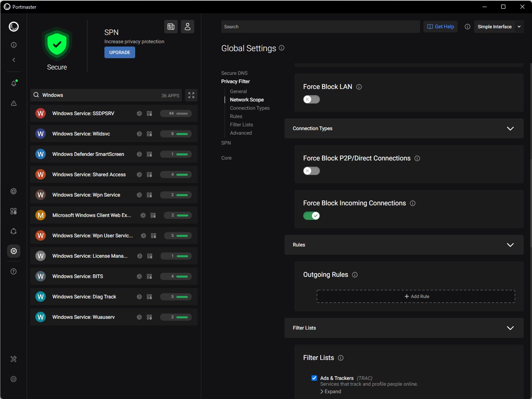Click the expand app list icon
Screen dimensions: 532x399
coord(191,95)
